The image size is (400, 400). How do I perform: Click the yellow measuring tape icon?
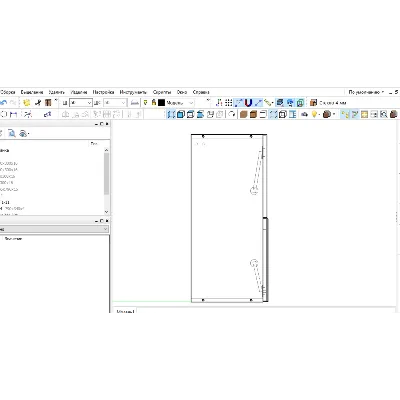pos(267,102)
